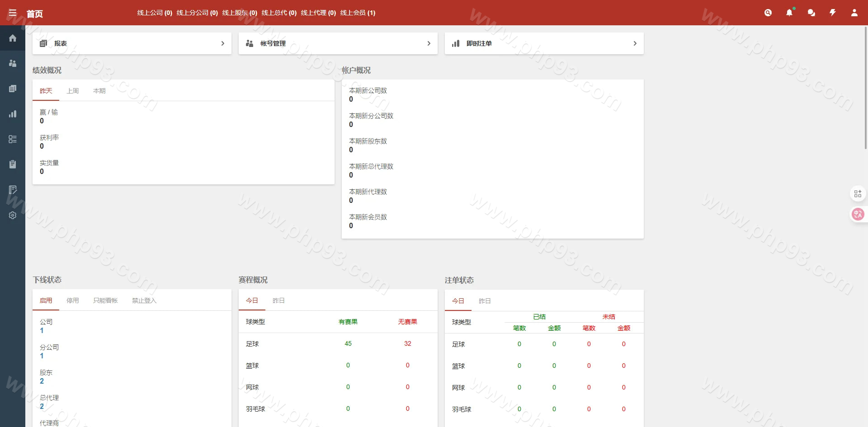Expand the 报表 card chevron
This screenshot has height=427, width=868.
click(x=222, y=43)
